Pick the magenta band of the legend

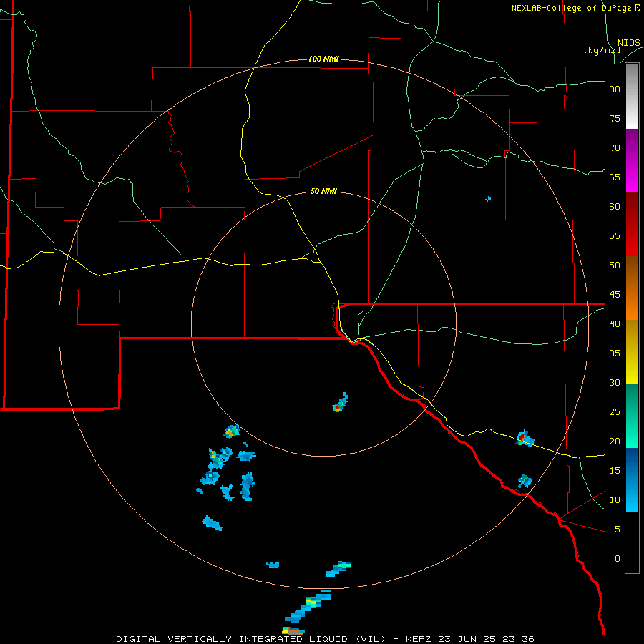(x=632, y=177)
